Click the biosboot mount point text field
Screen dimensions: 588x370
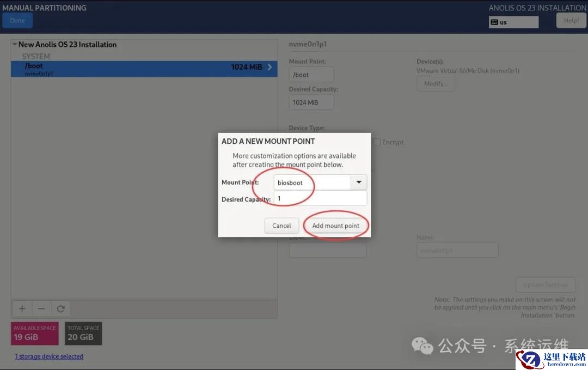[x=313, y=183]
